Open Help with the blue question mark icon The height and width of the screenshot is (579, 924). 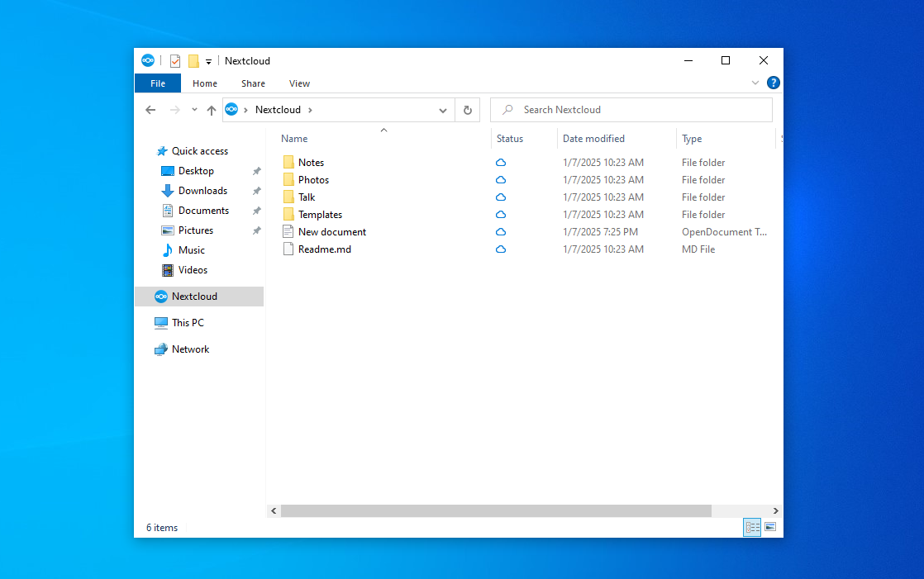click(773, 83)
